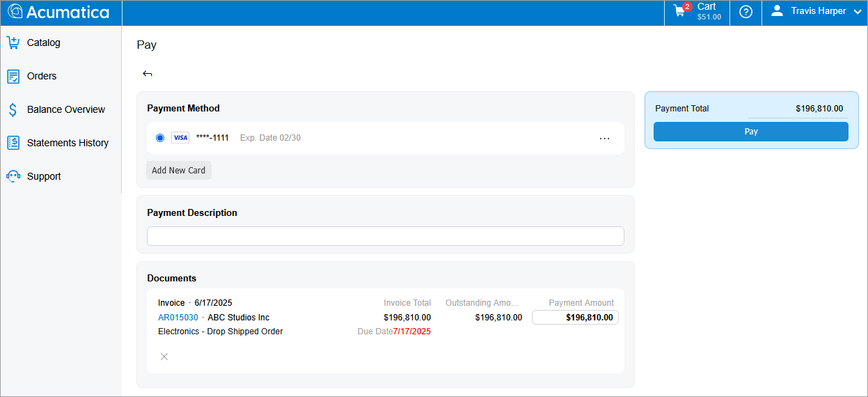Click the Balance Overview dollar icon
Image resolution: width=868 pixels, height=397 pixels.
(13, 109)
